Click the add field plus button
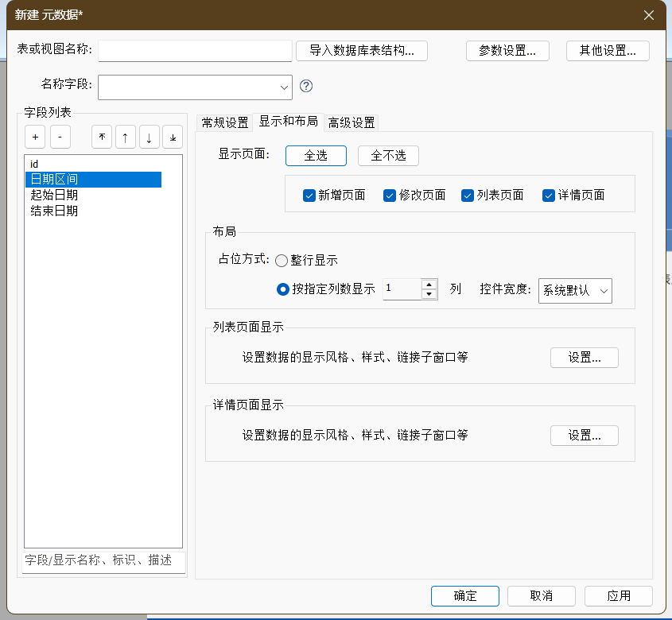Screen dimensions: 672x620 [35, 137]
